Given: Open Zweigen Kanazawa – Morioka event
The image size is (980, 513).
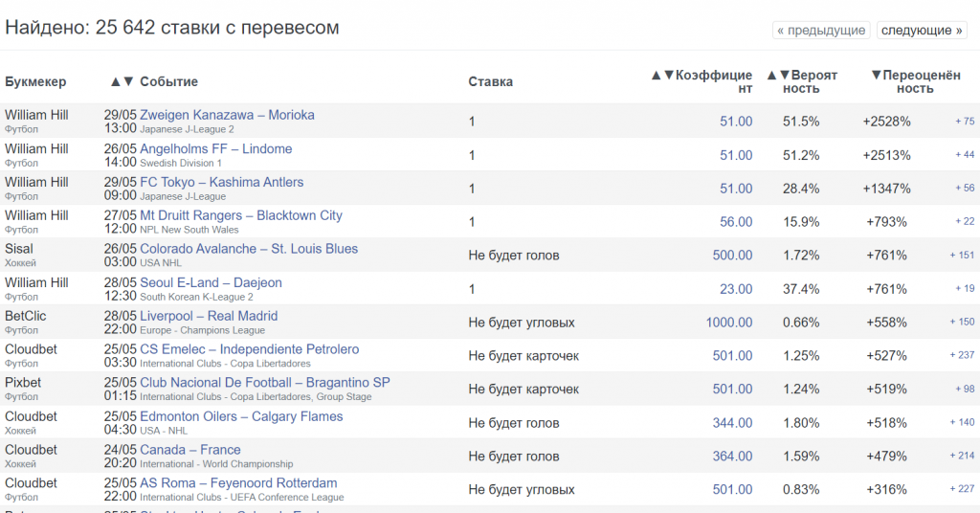Looking at the screenshot, I should pos(227,115).
